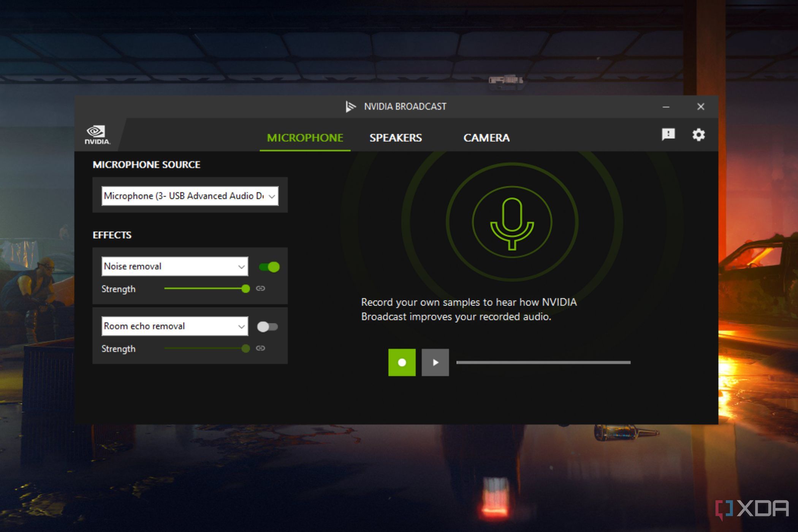This screenshot has width=798, height=532.
Task: Open the settings gear icon
Action: click(x=698, y=135)
